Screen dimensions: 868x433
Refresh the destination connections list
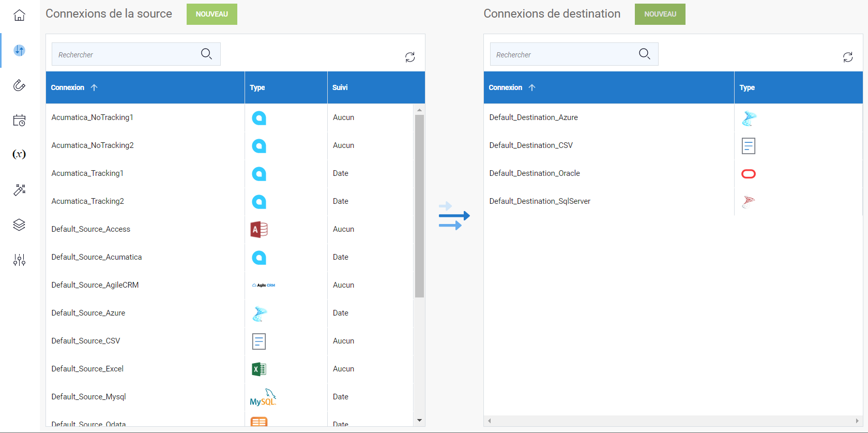tap(848, 57)
